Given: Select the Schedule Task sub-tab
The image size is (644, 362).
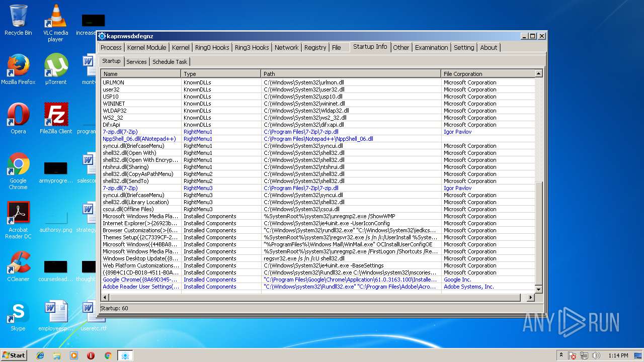Looking at the screenshot, I should coord(170,62).
